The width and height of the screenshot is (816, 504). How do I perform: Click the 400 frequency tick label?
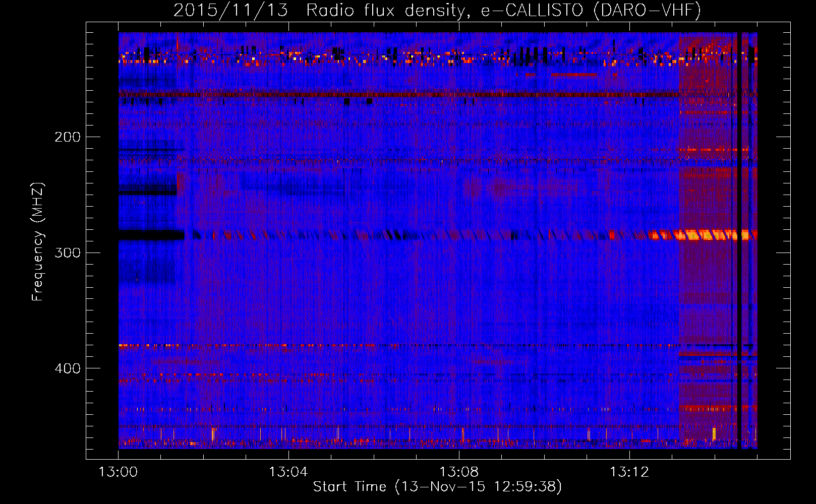[x=67, y=368]
